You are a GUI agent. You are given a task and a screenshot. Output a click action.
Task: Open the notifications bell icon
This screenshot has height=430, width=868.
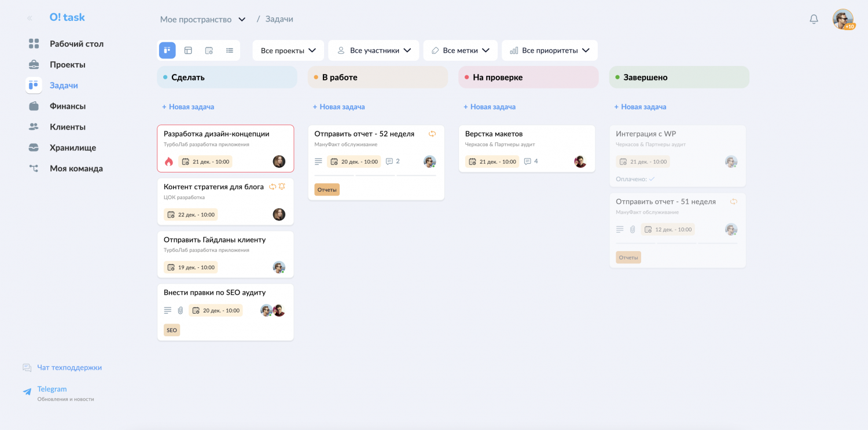814,19
